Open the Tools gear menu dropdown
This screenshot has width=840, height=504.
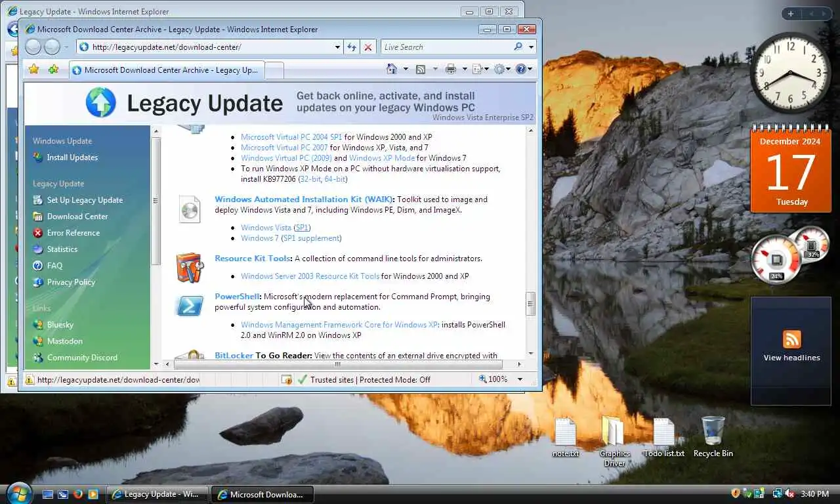point(503,69)
